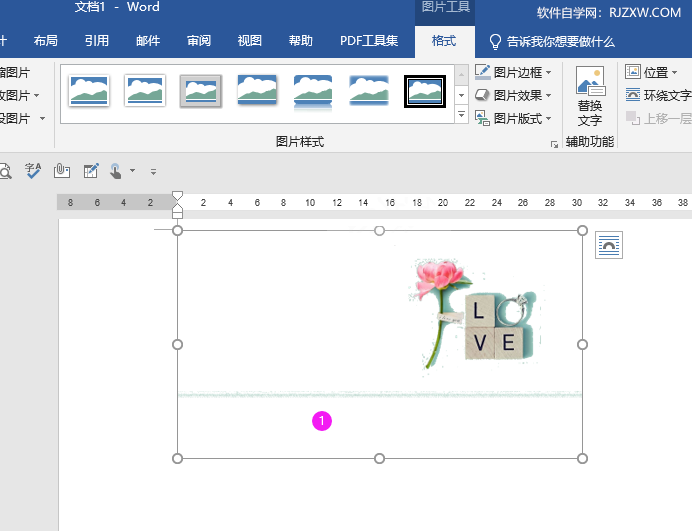Switch to the 引用 references tab
The image size is (692, 531).
(x=97, y=41)
